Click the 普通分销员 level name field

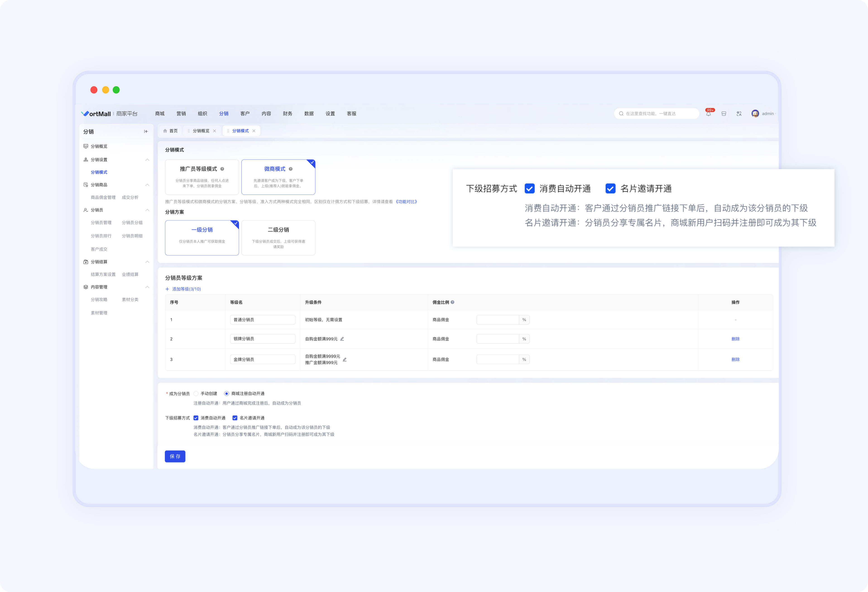click(x=263, y=319)
